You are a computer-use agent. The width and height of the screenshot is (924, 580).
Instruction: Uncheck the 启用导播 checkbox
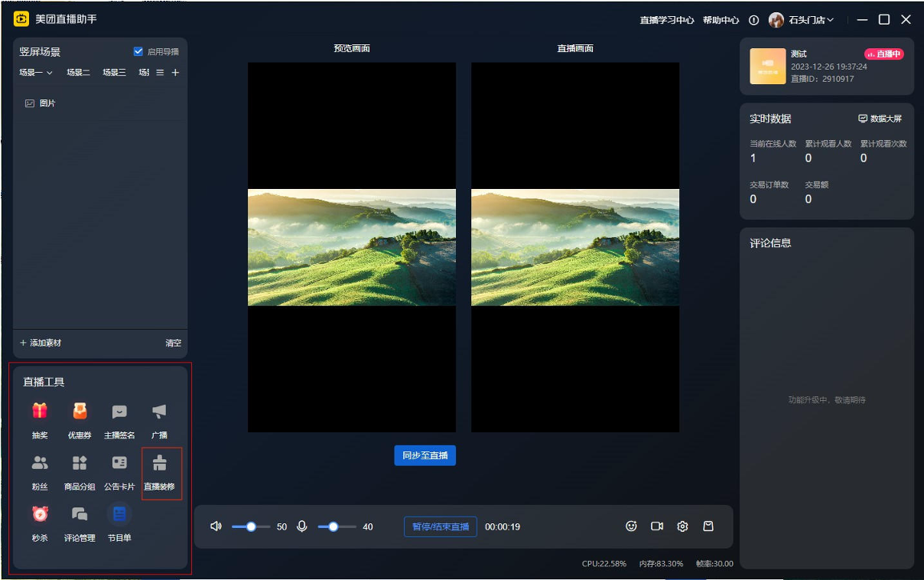(x=138, y=51)
